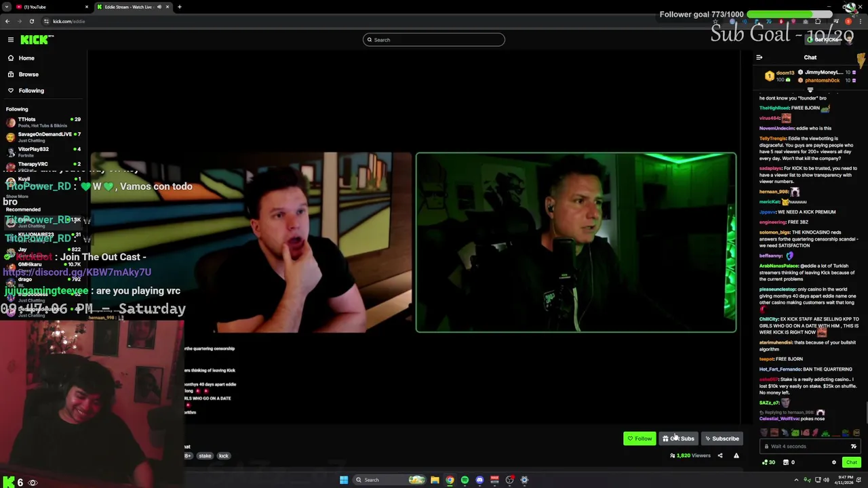Mute the Eddie Stream tab audio icon
Screen dimensions: 868x488
click(x=159, y=7)
